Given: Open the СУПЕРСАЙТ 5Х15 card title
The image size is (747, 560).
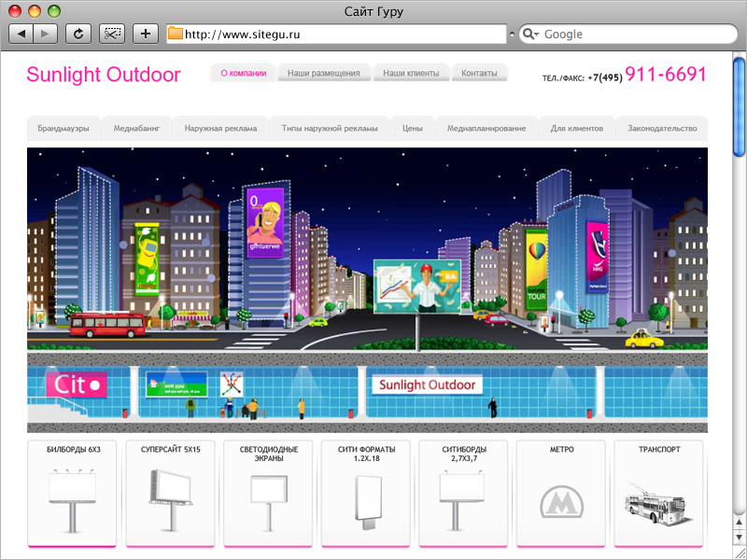Looking at the screenshot, I should click(x=171, y=449).
